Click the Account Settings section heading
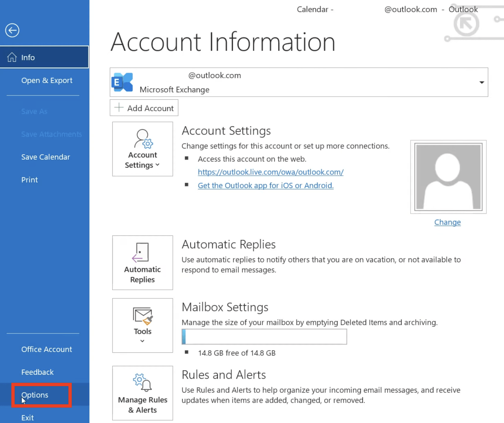This screenshot has width=504, height=423. point(226,131)
